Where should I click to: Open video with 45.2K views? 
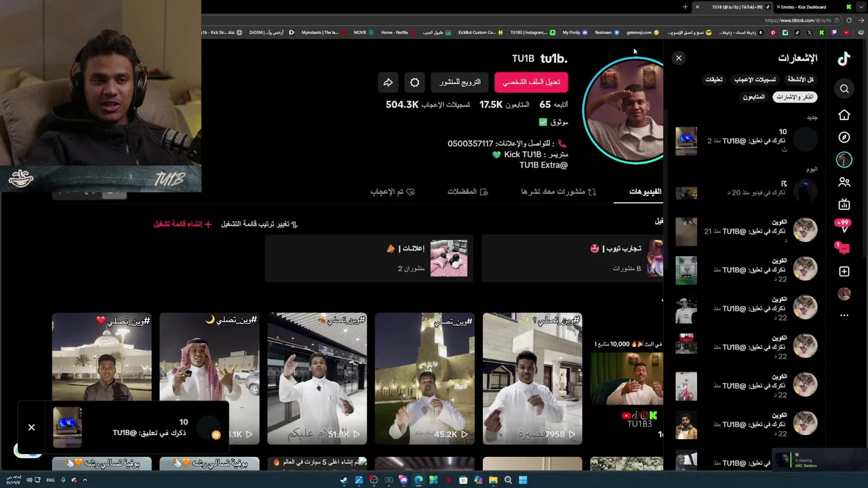tap(425, 378)
